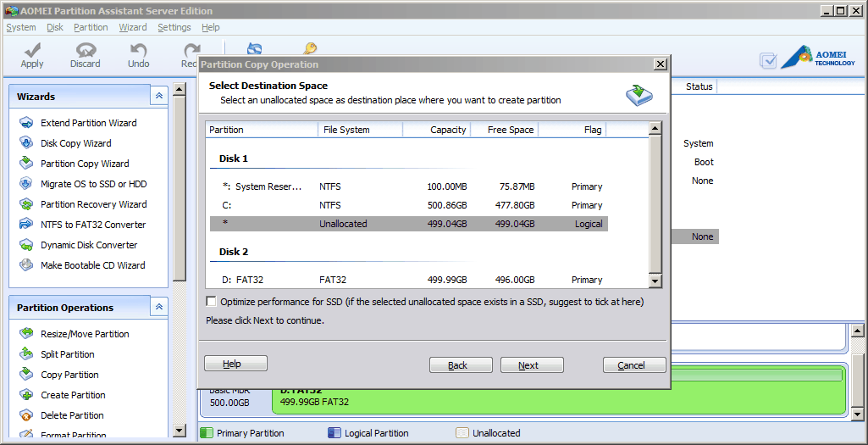Collapse the Partition Operations panel
This screenshot has width=868, height=445.
(159, 307)
